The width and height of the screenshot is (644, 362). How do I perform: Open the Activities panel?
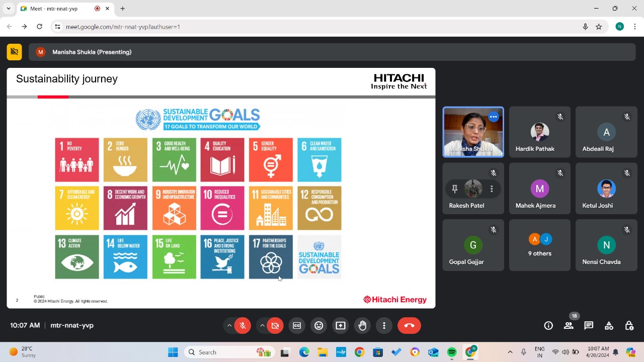tap(609, 326)
